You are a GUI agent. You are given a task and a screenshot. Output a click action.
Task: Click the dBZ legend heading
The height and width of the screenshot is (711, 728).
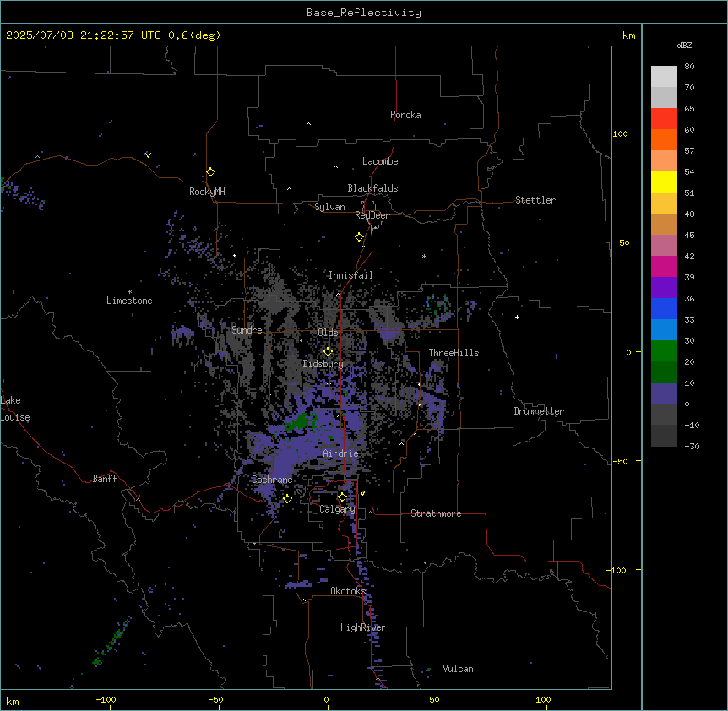pyautogui.click(x=684, y=45)
